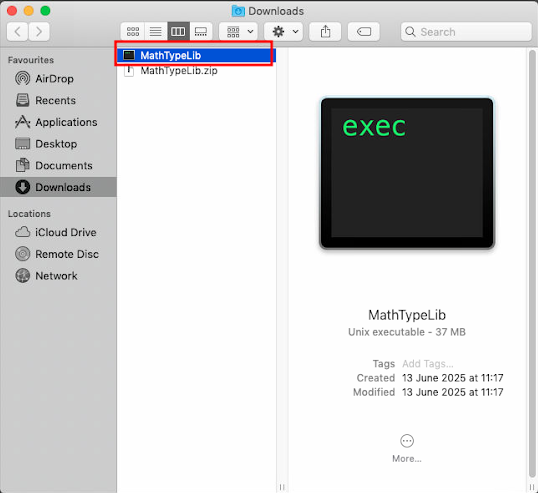Click Add Tags field

[428, 363]
